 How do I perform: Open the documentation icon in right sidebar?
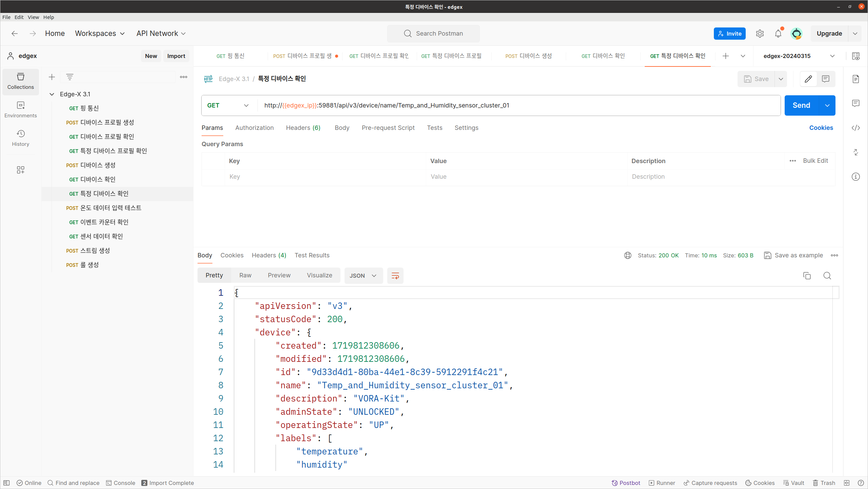856,79
